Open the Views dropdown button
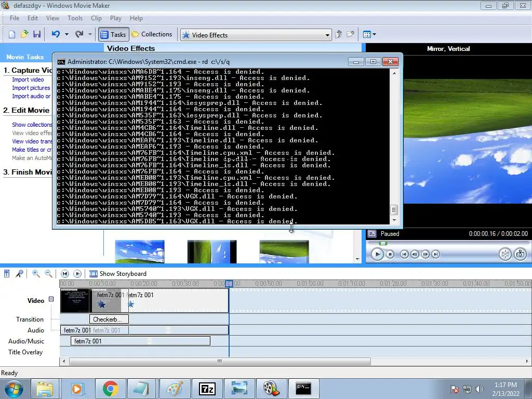 pyautogui.click(x=369, y=34)
